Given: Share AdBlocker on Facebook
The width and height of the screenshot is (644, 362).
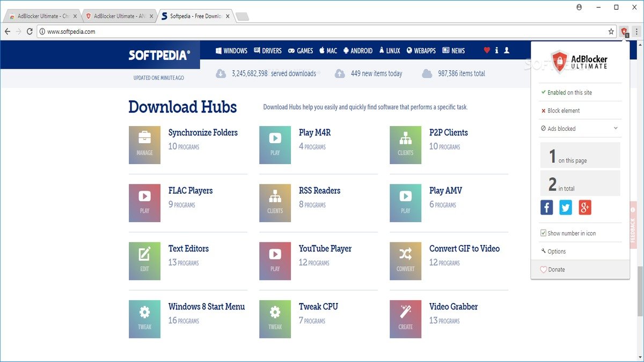Looking at the screenshot, I should coord(547,208).
